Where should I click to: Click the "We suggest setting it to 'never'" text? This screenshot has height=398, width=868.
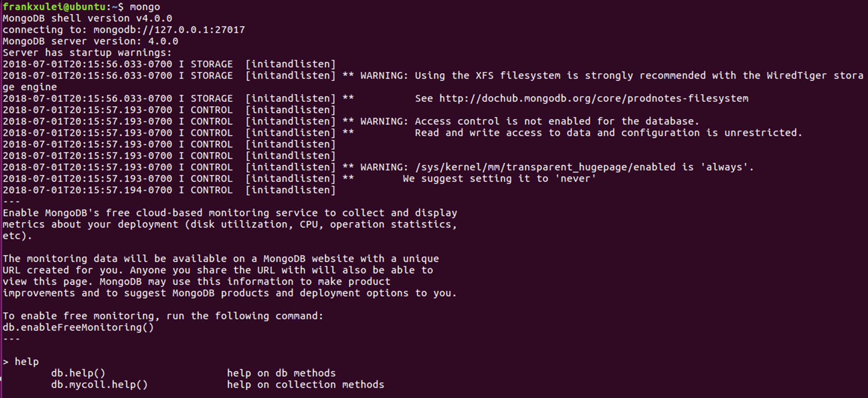point(499,179)
